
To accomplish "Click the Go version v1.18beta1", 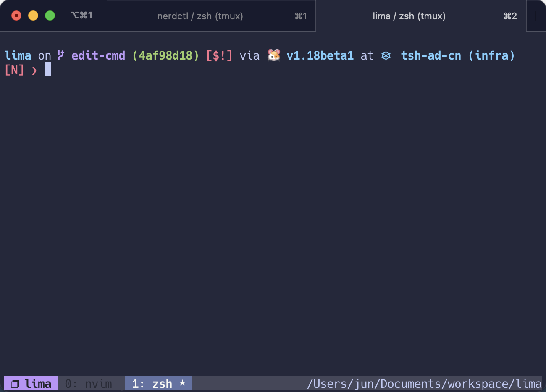I will (x=320, y=55).
